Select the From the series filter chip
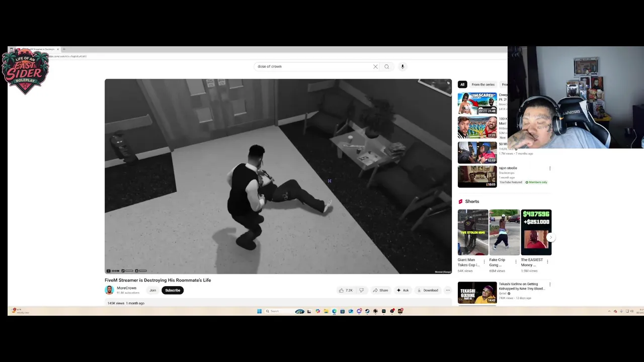This screenshot has width=644, height=362. point(483,84)
